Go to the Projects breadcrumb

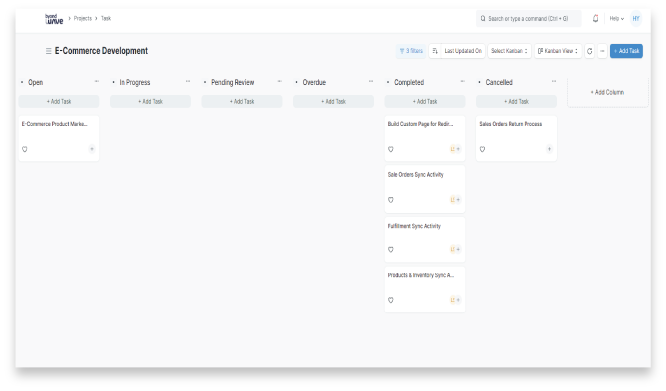(x=83, y=18)
